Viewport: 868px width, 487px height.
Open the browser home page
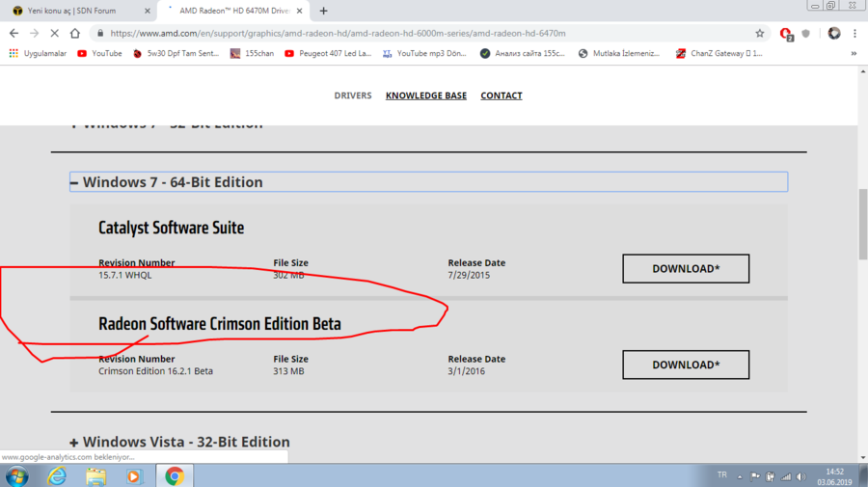point(74,33)
